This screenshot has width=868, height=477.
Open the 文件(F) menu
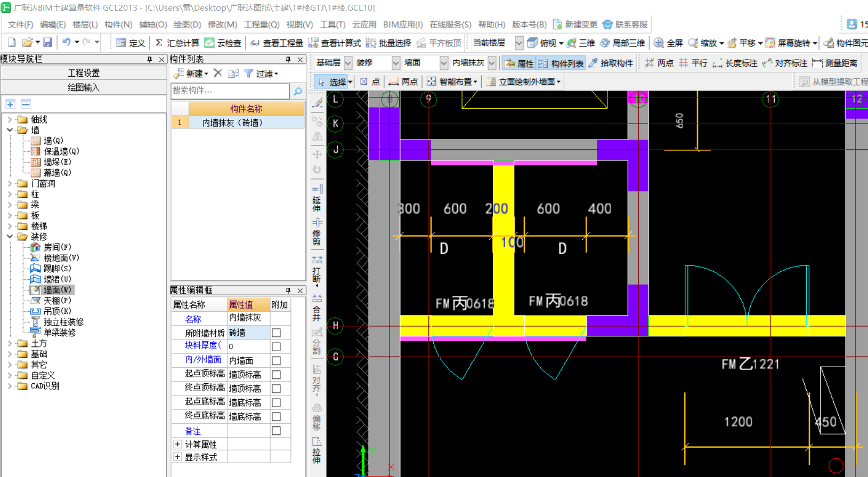pos(20,25)
